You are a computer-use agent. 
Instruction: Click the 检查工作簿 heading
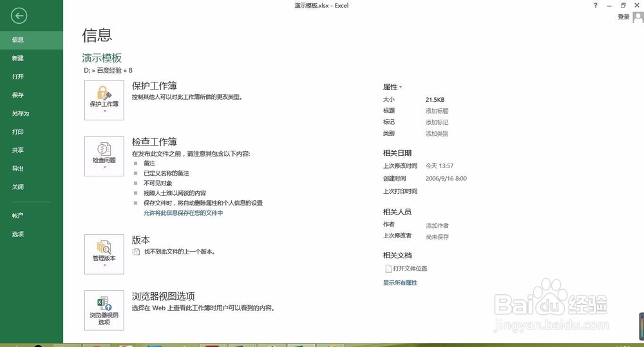pos(155,142)
